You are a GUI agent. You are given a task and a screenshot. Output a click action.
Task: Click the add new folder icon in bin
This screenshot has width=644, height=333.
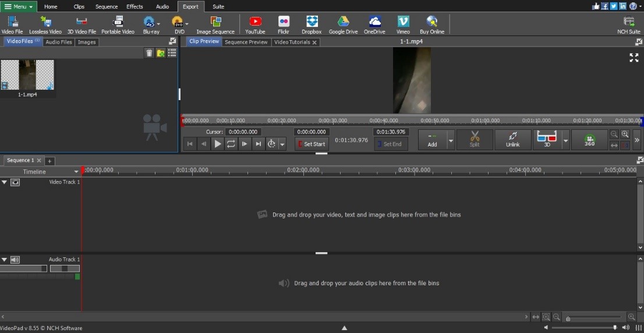tap(161, 52)
